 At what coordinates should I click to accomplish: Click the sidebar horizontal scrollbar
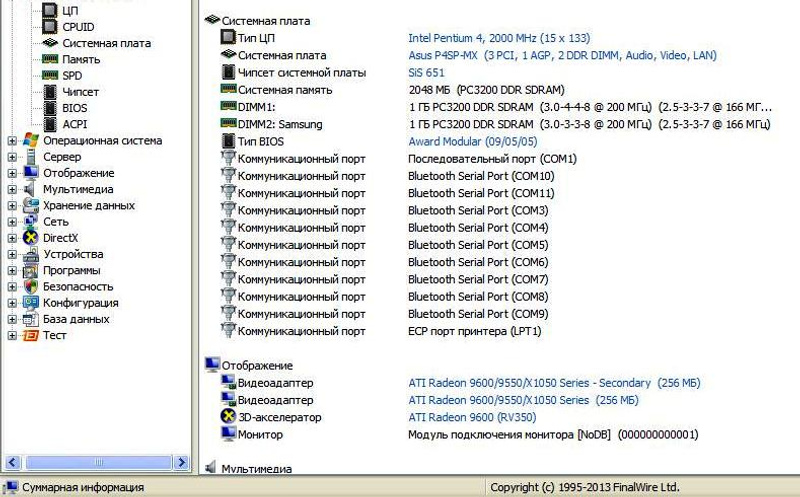95,461
